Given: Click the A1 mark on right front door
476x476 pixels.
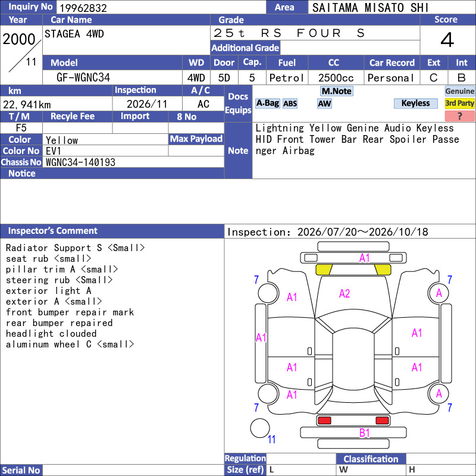Looking at the screenshot, I should (417, 333).
